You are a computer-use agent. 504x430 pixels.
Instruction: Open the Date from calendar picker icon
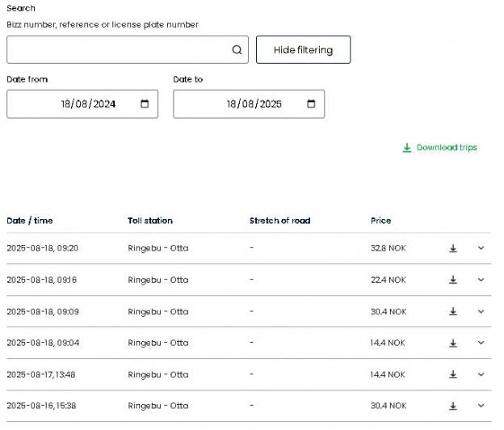pyautogui.click(x=145, y=104)
